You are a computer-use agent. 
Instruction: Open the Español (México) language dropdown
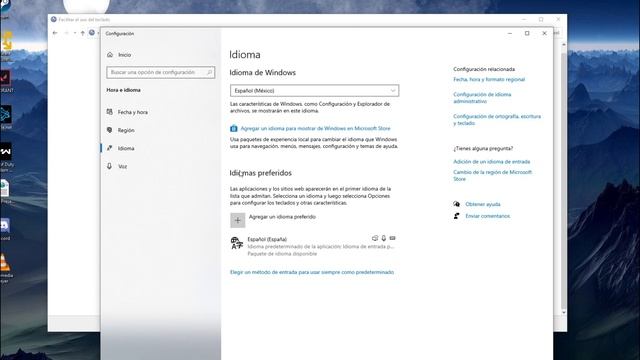(314, 91)
